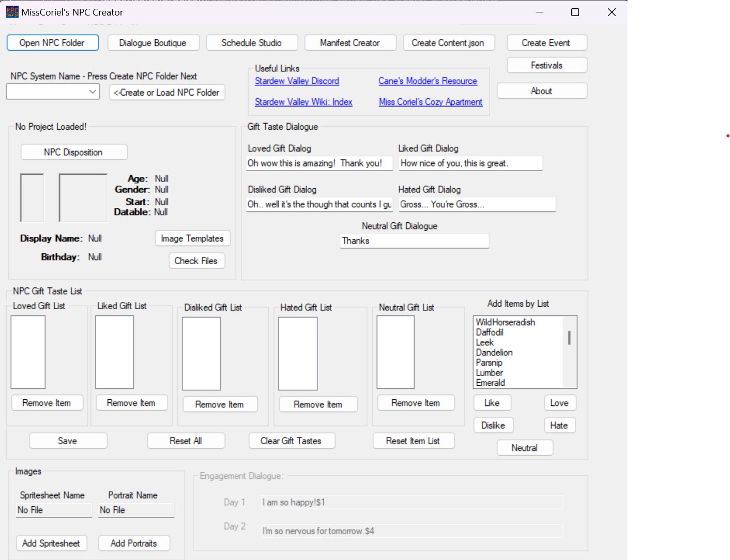
Task: Click the Love button
Action: (x=560, y=403)
